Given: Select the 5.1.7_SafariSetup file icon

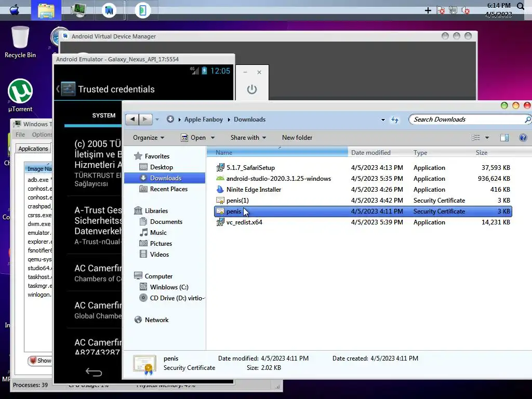Looking at the screenshot, I should pyautogui.click(x=220, y=167).
